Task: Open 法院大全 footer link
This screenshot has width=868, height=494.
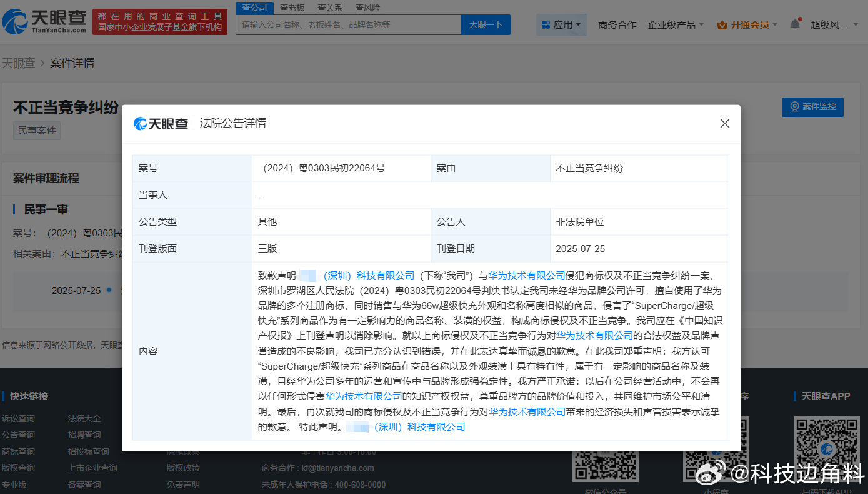Action: (x=84, y=418)
